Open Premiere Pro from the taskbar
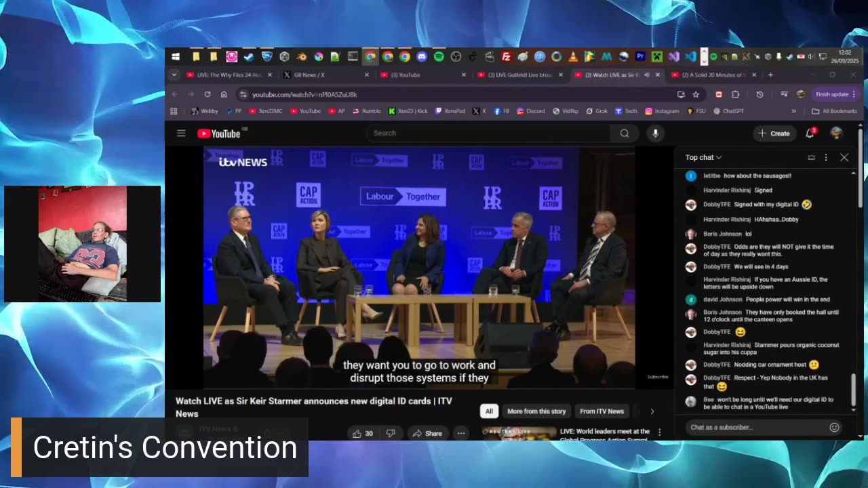The image size is (868, 488). pyautogui.click(x=640, y=56)
